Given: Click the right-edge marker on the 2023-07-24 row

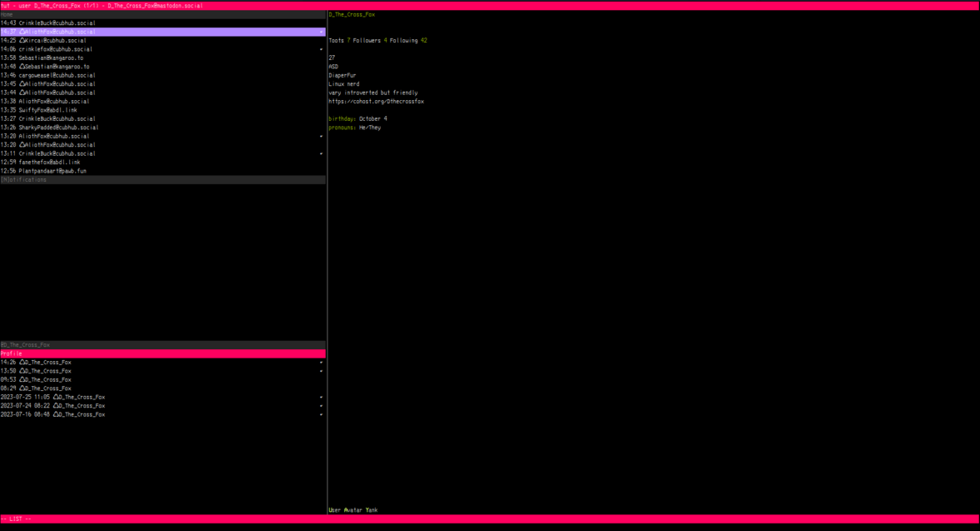Looking at the screenshot, I should tap(322, 406).
